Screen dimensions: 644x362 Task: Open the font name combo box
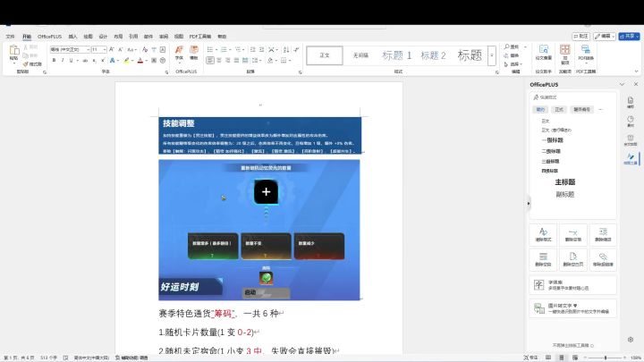coord(70,49)
